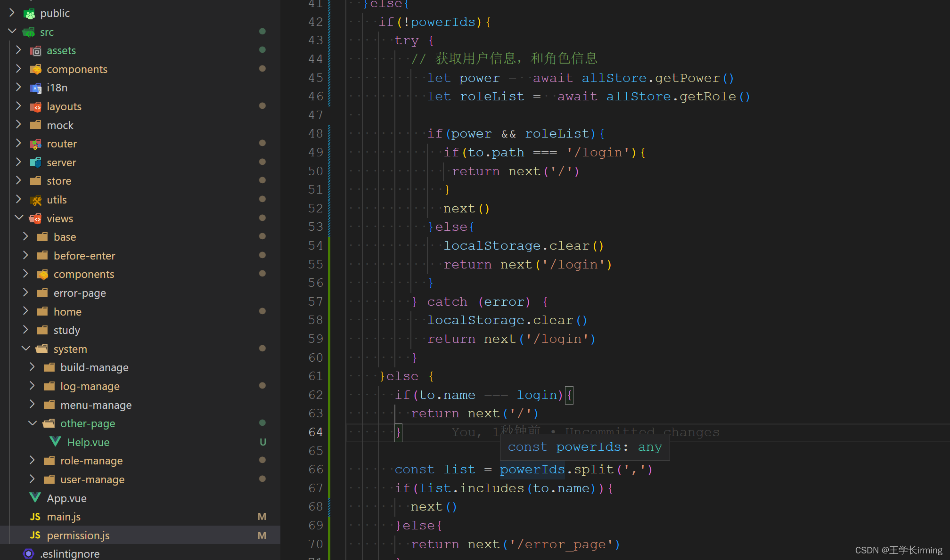Expand the utils folder chevron
950x560 pixels.
click(19, 199)
